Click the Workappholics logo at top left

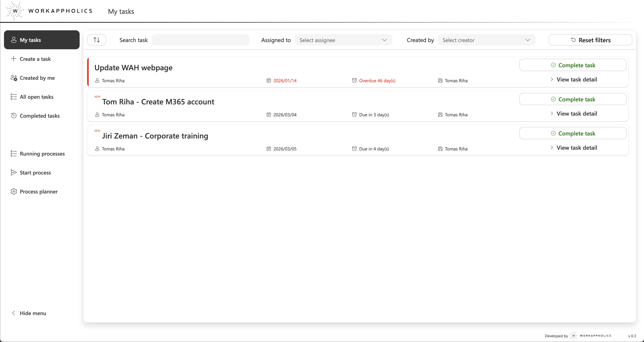[49, 11]
